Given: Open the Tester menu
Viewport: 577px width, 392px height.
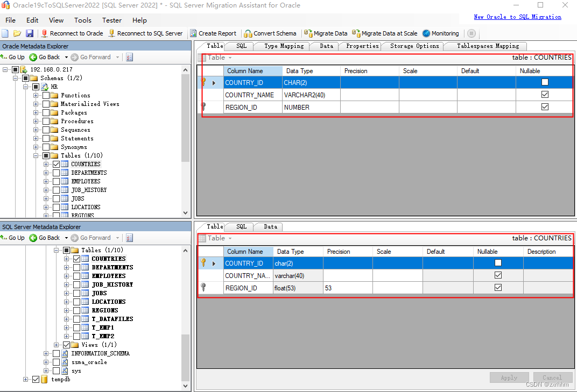Looking at the screenshot, I should point(112,20).
